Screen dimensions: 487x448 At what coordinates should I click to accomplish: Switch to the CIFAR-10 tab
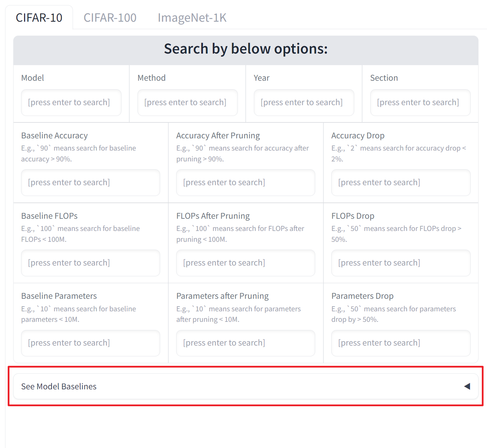(39, 18)
